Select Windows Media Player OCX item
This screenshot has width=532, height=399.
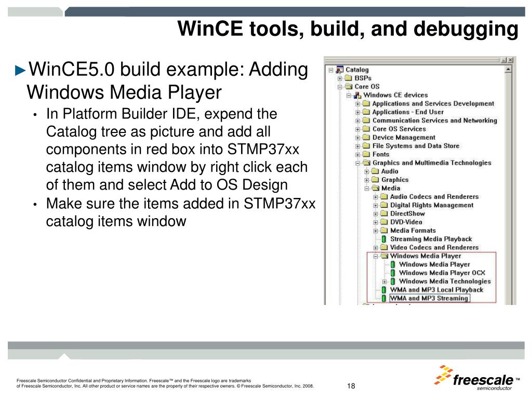[442, 273]
